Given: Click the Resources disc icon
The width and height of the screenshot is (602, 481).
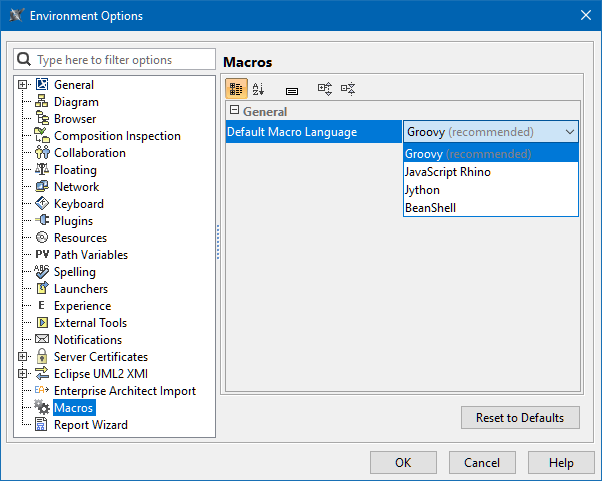Looking at the screenshot, I should pos(42,237).
